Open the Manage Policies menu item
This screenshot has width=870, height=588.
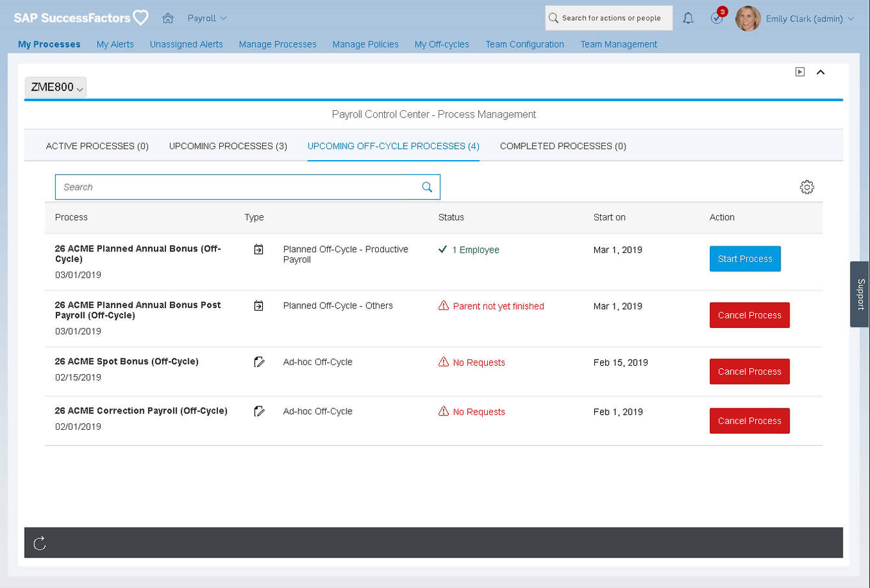coord(365,44)
